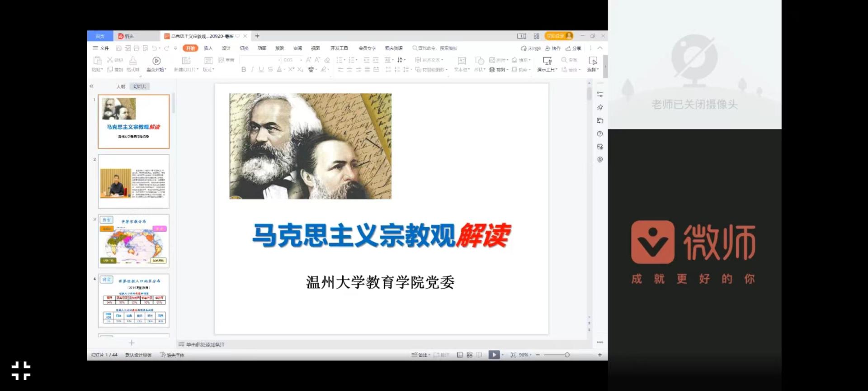Viewport: 868px width, 391px height.
Task: Click the Bold formatting icon
Action: pyautogui.click(x=244, y=69)
